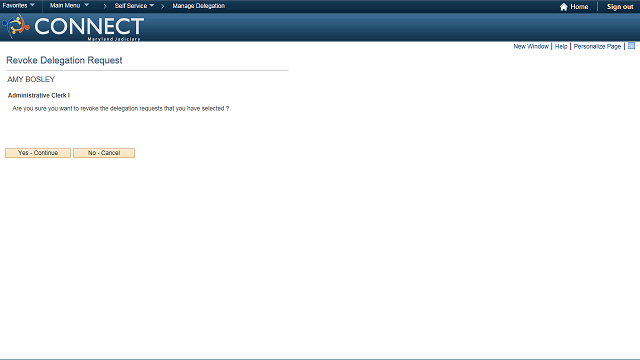Click the Home house icon
The width and height of the screenshot is (640, 360).
tap(564, 7)
